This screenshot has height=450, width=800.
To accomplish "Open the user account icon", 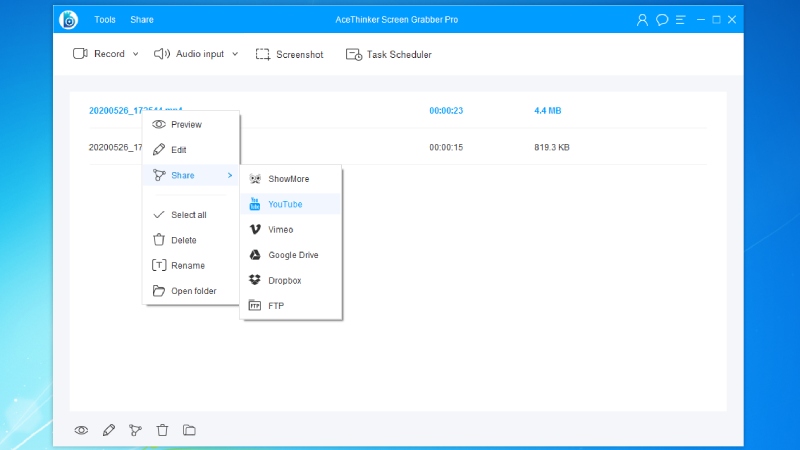I will (642, 20).
